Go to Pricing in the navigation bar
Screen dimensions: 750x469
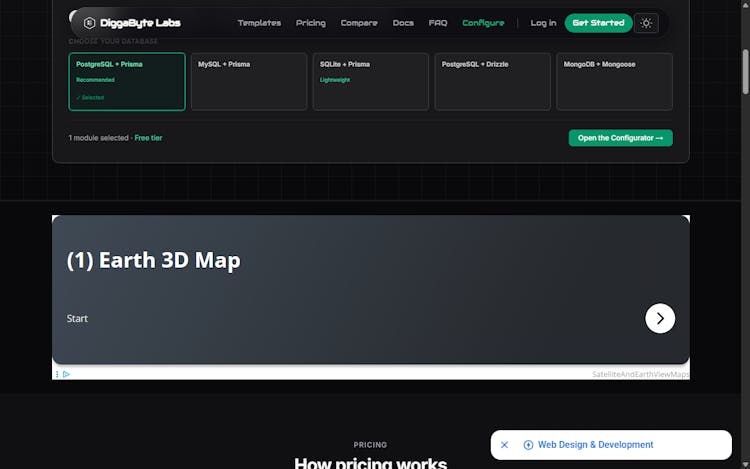311,23
